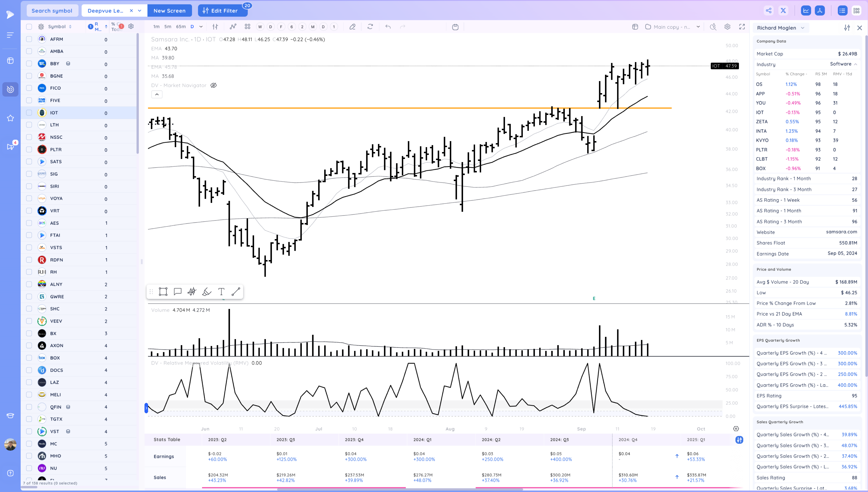
Task: Toggle Market Navigator visibility eye
Action: (213, 85)
